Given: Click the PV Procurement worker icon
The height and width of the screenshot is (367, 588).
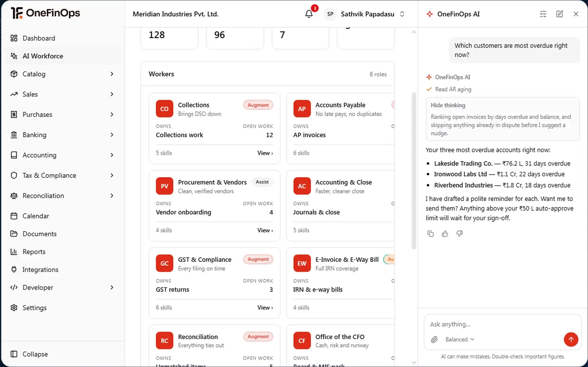Looking at the screenshot, I should point(164,186).
